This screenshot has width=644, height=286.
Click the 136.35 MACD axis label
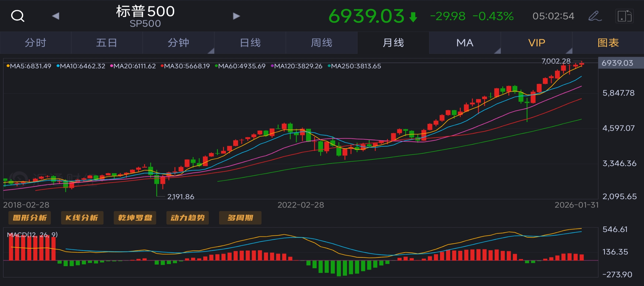tap(615, 252)
